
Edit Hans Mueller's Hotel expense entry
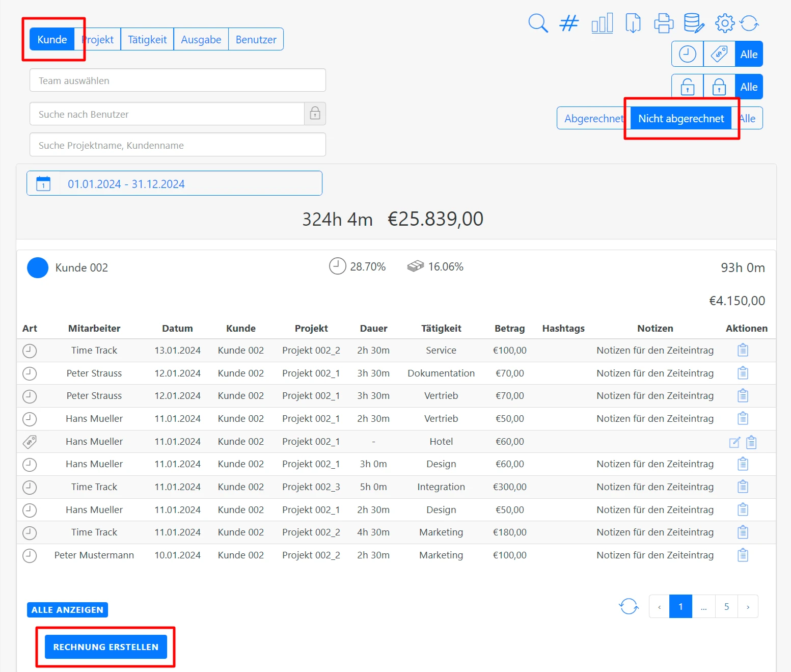(733, 441)
